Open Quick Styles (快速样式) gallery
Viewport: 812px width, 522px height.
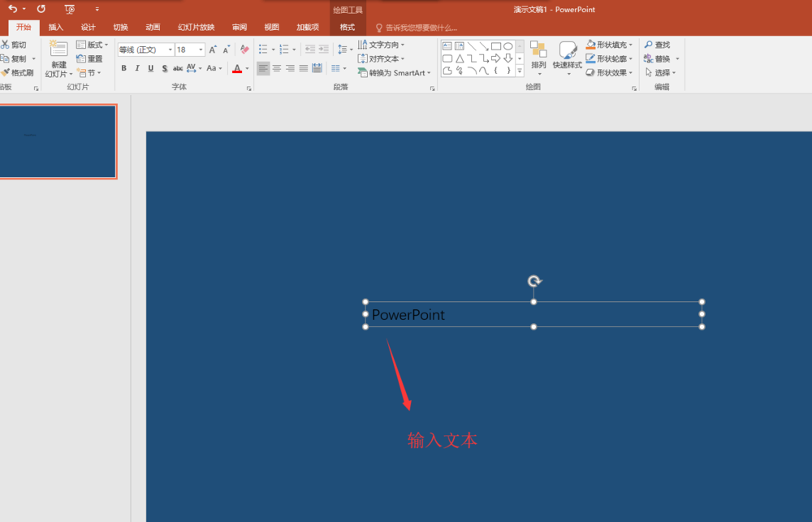click(568, 58)
